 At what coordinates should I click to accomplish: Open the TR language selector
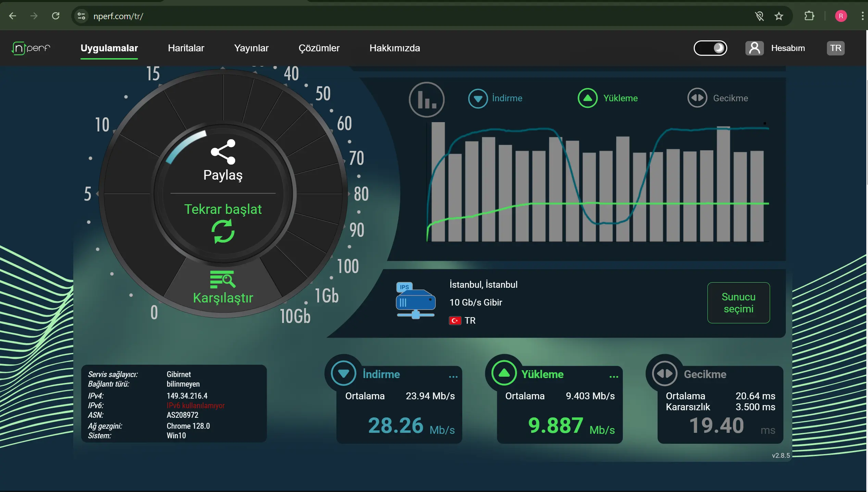pos(835,48)
